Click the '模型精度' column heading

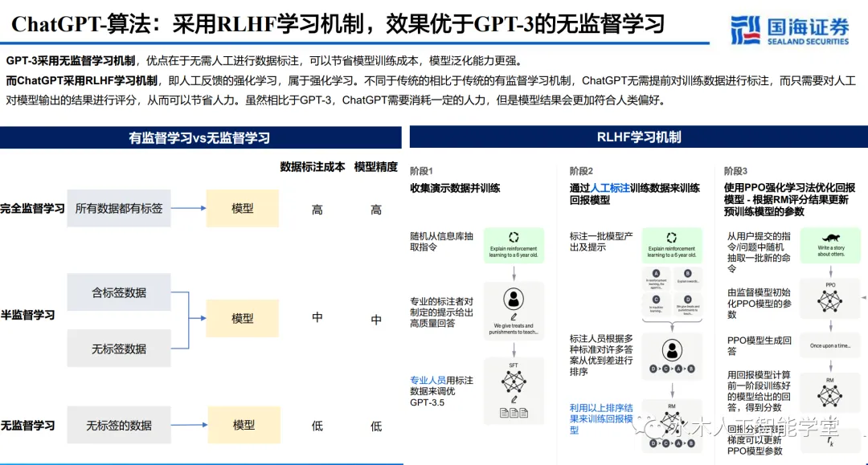click(376, 167)
